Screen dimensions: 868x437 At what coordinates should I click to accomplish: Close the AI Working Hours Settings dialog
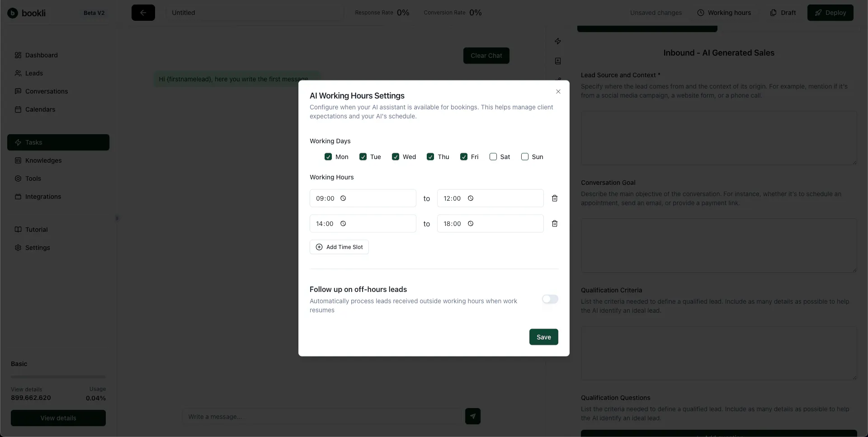558,92
